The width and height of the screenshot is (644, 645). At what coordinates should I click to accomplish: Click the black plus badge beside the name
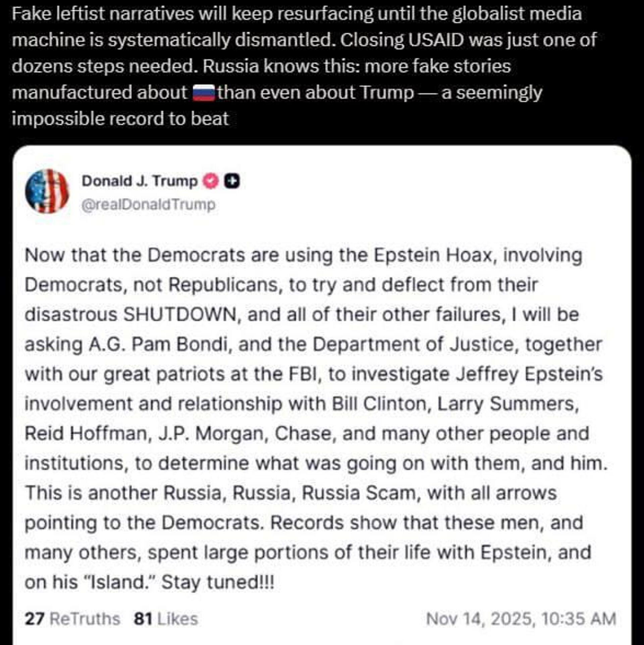coord(232,181)
